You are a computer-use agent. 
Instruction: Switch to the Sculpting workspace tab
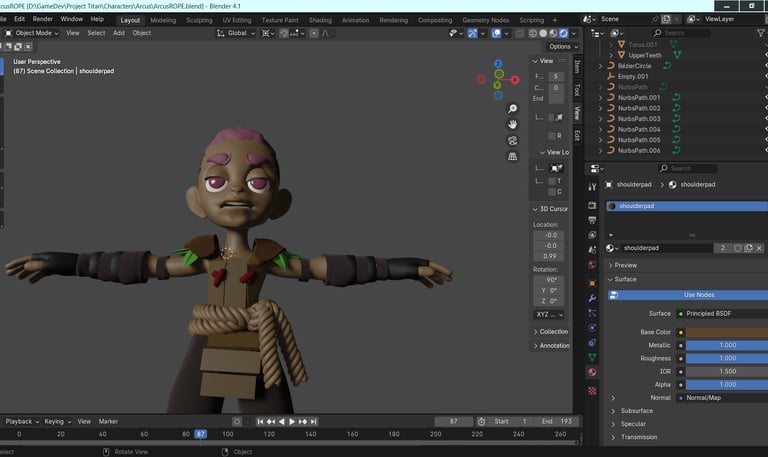tap(199, 19)
